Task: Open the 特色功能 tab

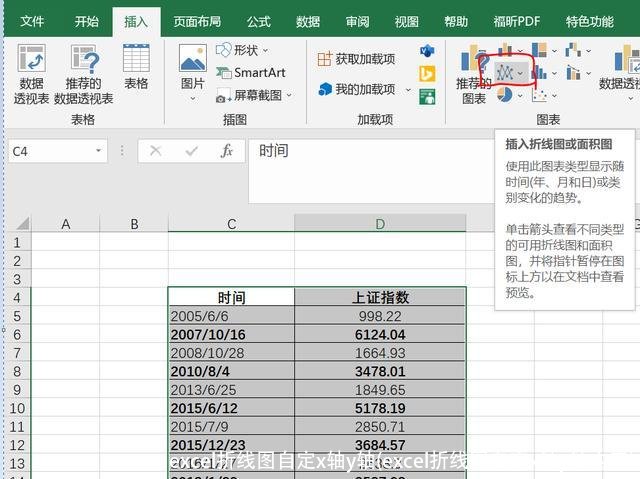Action: [590, 21]
